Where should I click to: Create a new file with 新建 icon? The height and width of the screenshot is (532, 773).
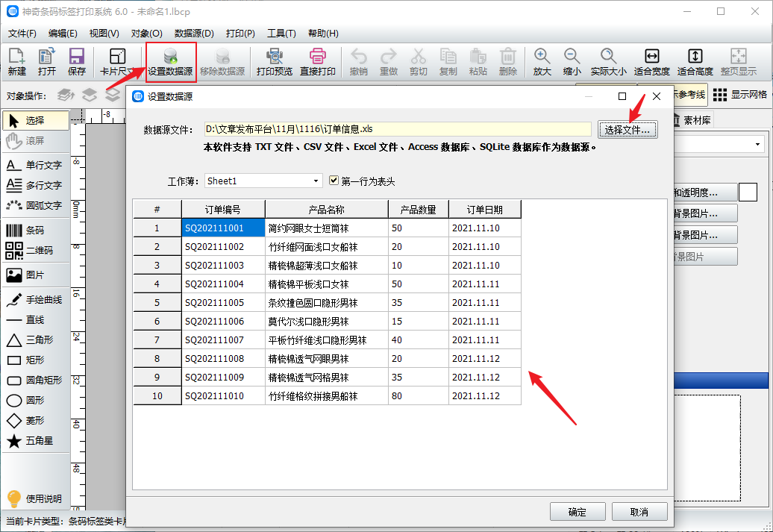click(16, 62)
